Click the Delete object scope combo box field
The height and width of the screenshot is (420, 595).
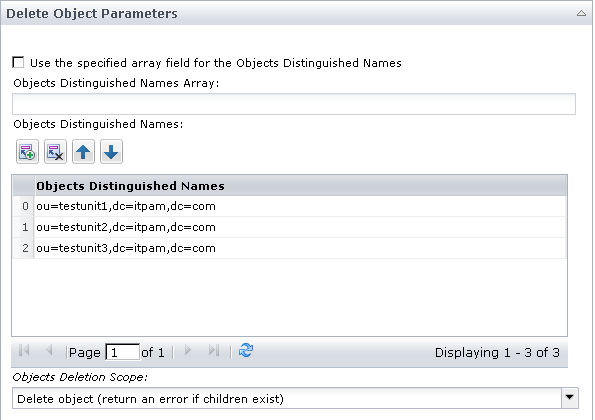coord(287,398)
